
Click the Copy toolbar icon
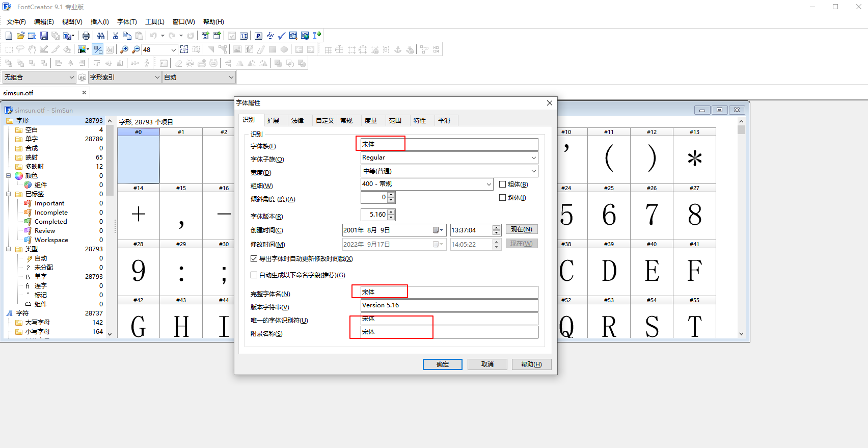tap(127, 36)
